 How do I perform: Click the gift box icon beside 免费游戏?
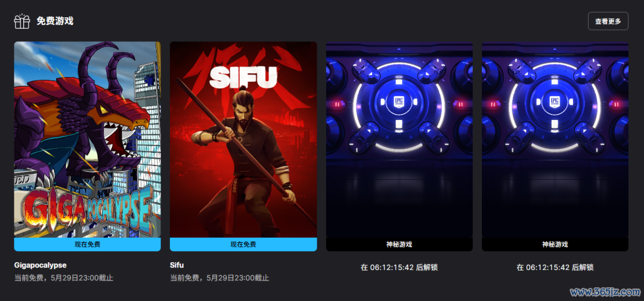coord(22,21)
